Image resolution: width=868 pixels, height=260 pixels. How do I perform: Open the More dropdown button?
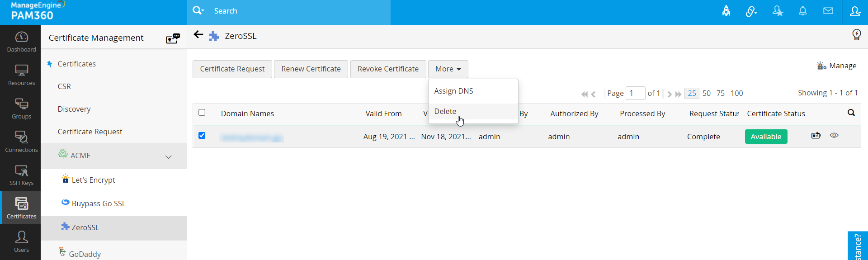point(448,69)
